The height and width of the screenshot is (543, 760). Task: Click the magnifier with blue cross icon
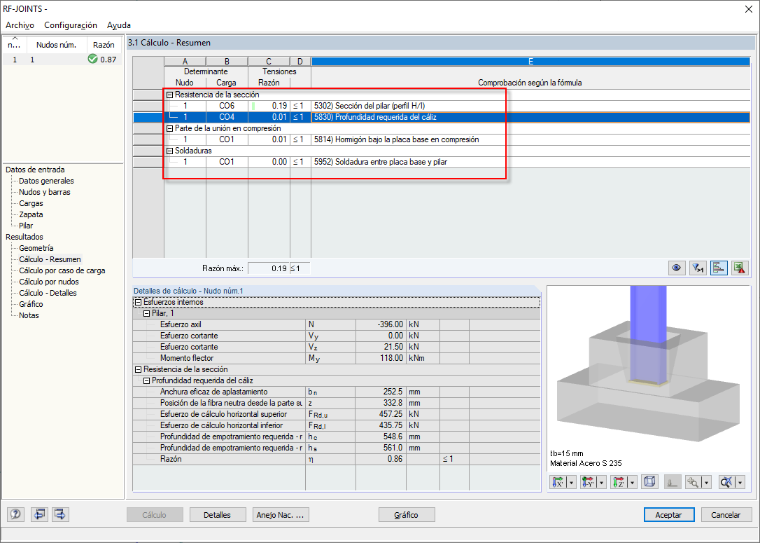pos(727,482)
